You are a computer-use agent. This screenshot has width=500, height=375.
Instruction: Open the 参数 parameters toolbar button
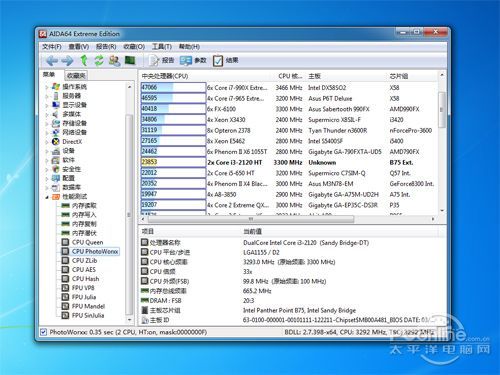click(193, 60)
